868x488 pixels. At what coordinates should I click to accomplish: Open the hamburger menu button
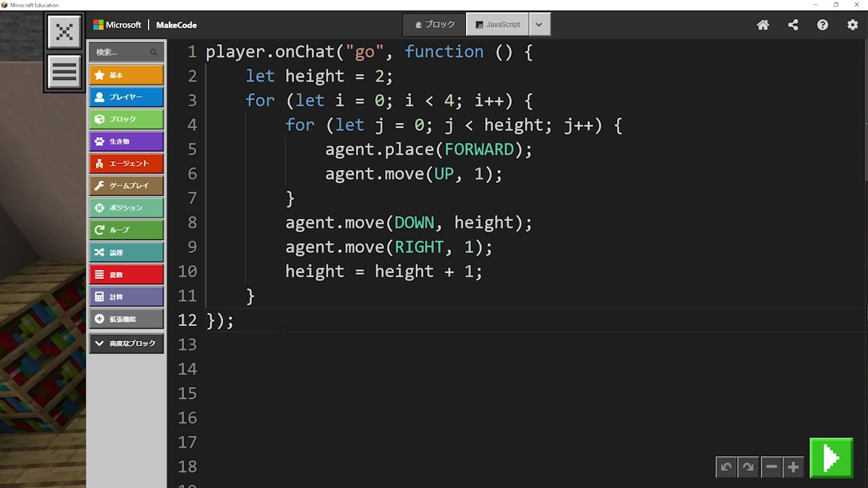coord(64,72)
